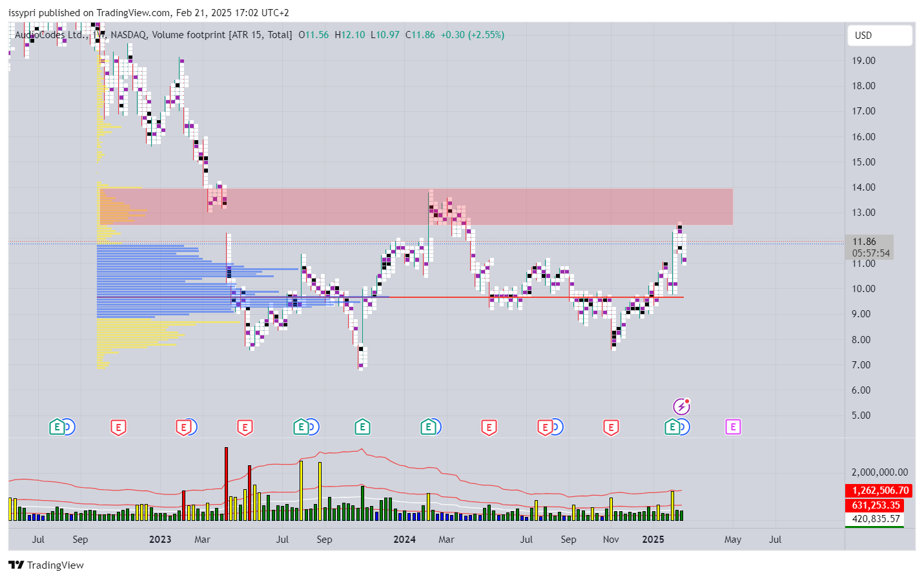Click the 19.00 price axis label

pyautogui.click(x=863, y=61)
